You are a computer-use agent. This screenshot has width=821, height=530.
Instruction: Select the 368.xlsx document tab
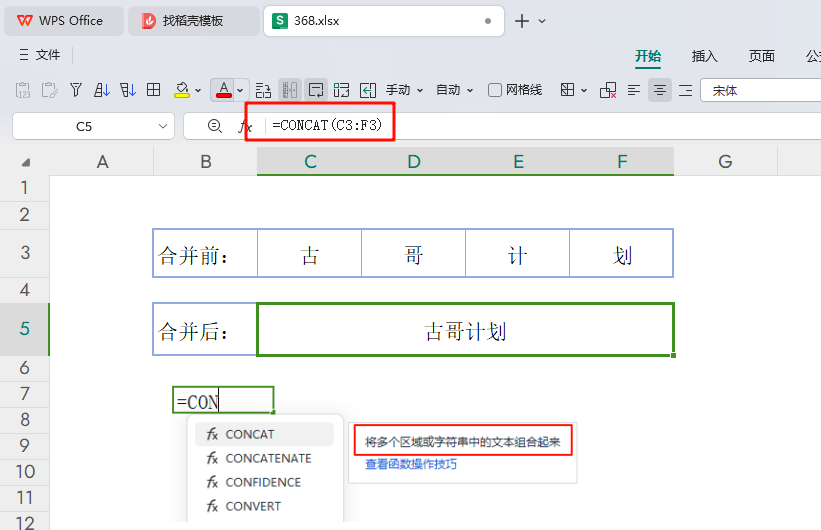click(384, 21)
